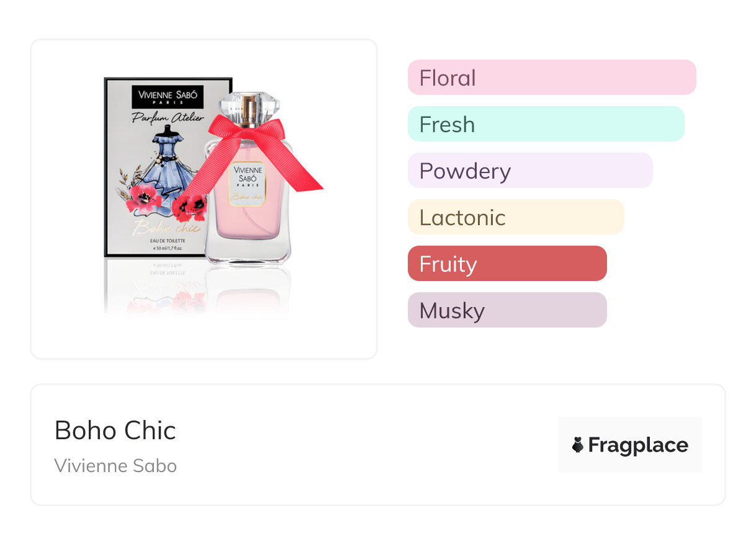Select the red Fruity accord bar
The width and height of the screenshot is (756, 536).
point(506,264)
